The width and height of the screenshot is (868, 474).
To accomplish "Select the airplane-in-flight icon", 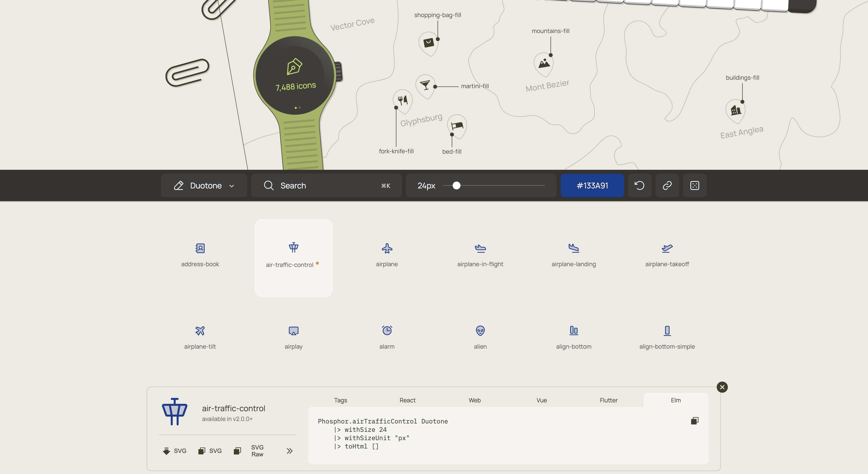I will click(480, 248).
